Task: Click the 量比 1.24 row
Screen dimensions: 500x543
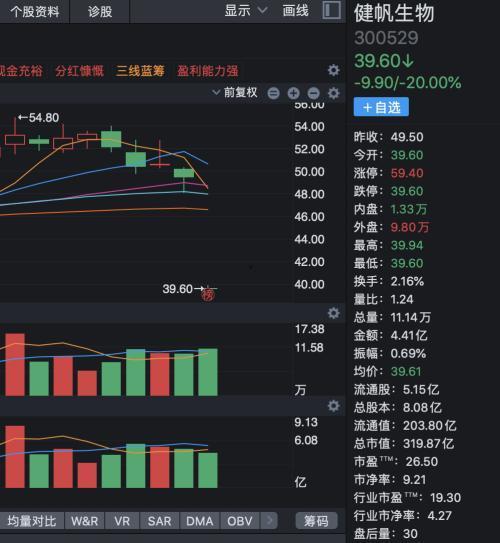Action: click(384, 299)
